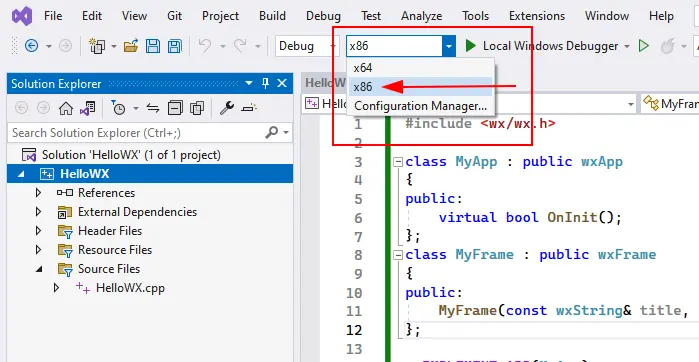Choose Configuration Manager... option
This screenshot has height=362, width=699.
pyautogui.click(x=420, y=106)
